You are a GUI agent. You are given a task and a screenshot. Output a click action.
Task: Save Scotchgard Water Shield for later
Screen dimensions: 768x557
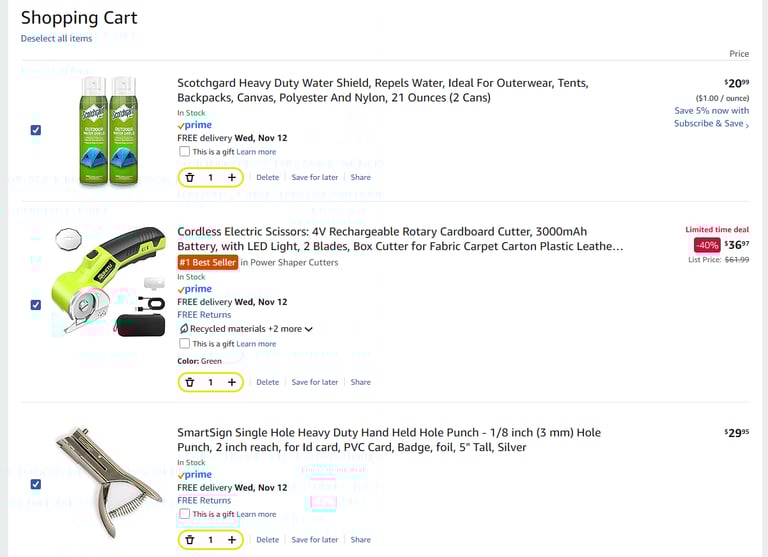tap(315, 177)
